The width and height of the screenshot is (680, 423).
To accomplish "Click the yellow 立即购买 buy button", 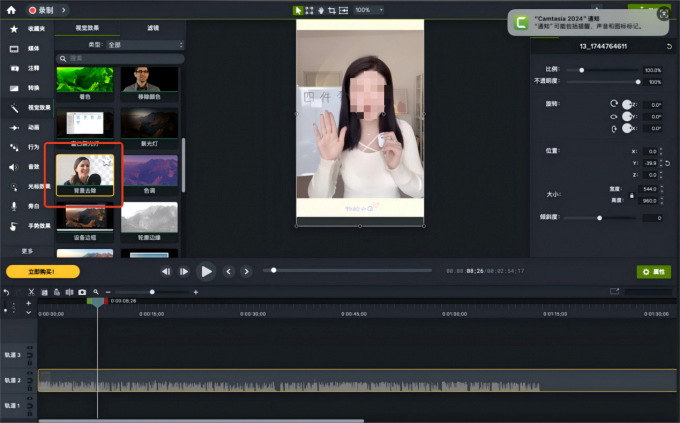I will coord(42,271).
